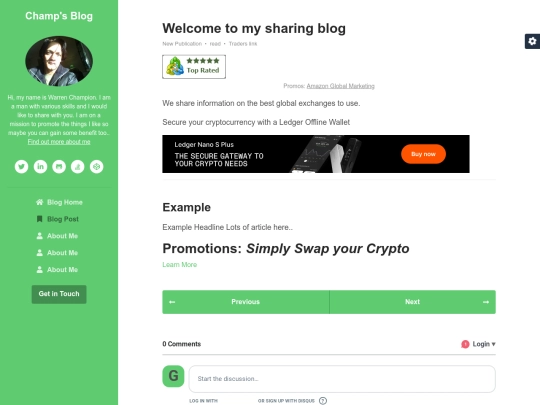
Task: Click the Warren Champion profile photo
Action: pos(59,61)
